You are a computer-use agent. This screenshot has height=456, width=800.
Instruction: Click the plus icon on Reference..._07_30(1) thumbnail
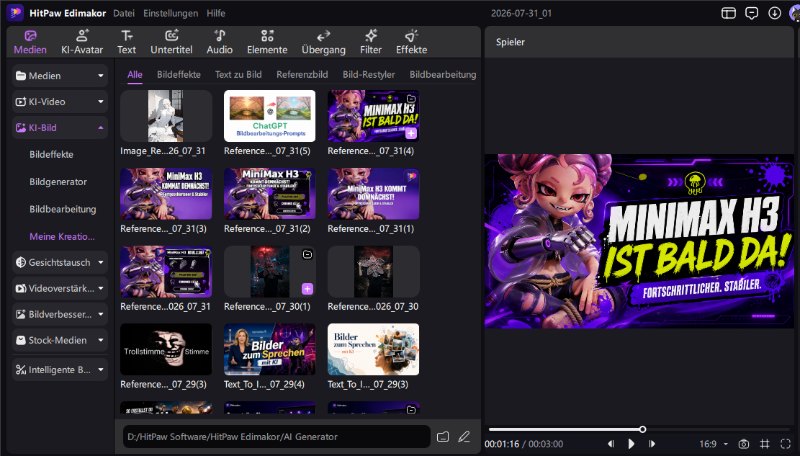click(x=307, y=289)
